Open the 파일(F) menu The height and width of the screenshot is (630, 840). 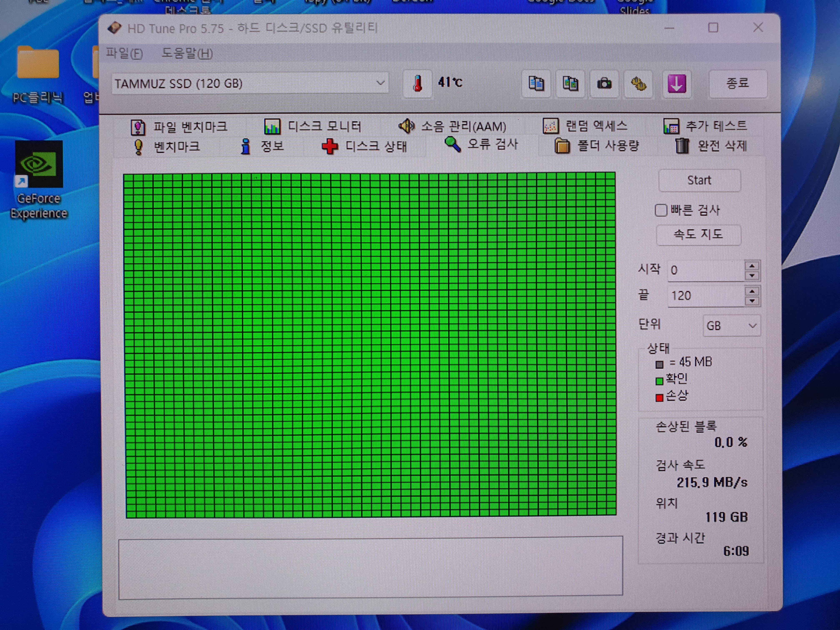point(124,53)
